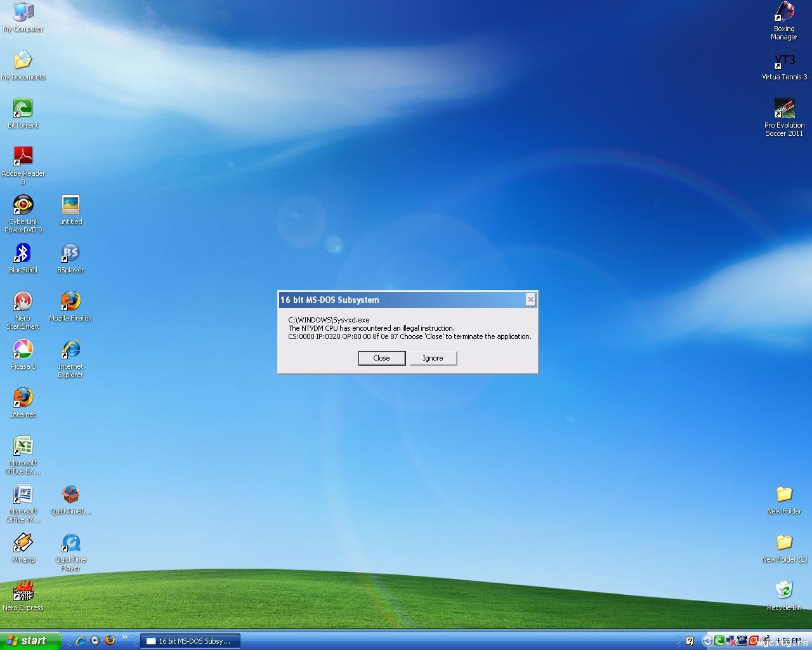Launch Windows Media Player from Quick Launch
This screenshot has height=650, width=812.
point(95,640)
